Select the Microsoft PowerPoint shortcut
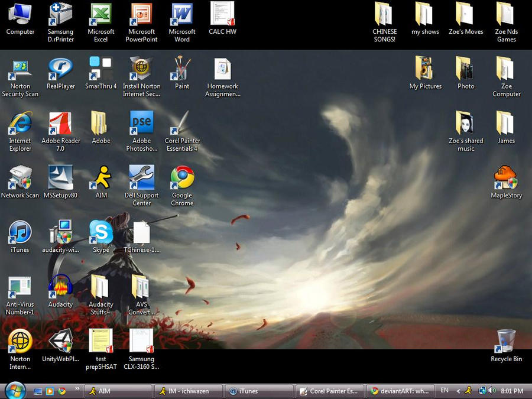This screenshot has height=399, width=532. pos(141,22)
